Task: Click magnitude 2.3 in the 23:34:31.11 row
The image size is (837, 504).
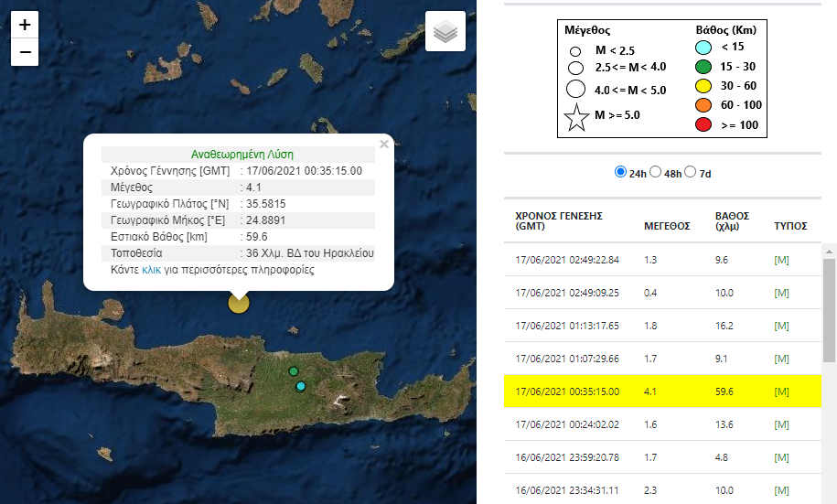Action: [650, 490]
